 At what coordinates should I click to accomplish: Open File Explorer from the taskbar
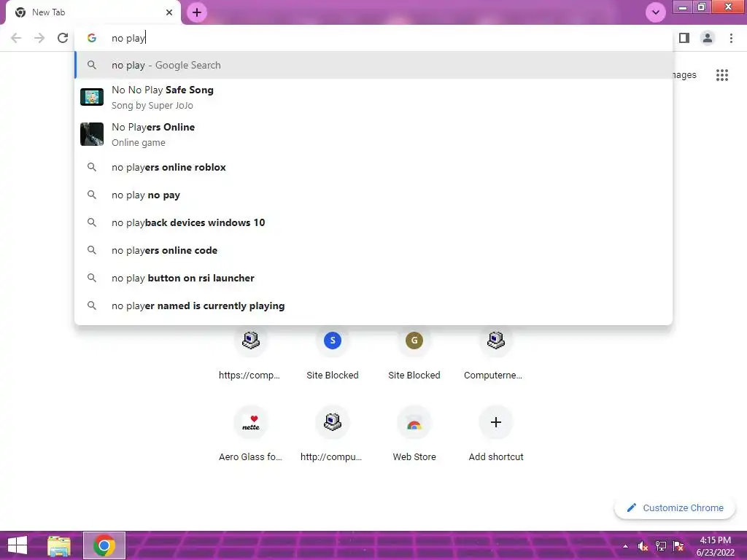[x=59, y=545]
